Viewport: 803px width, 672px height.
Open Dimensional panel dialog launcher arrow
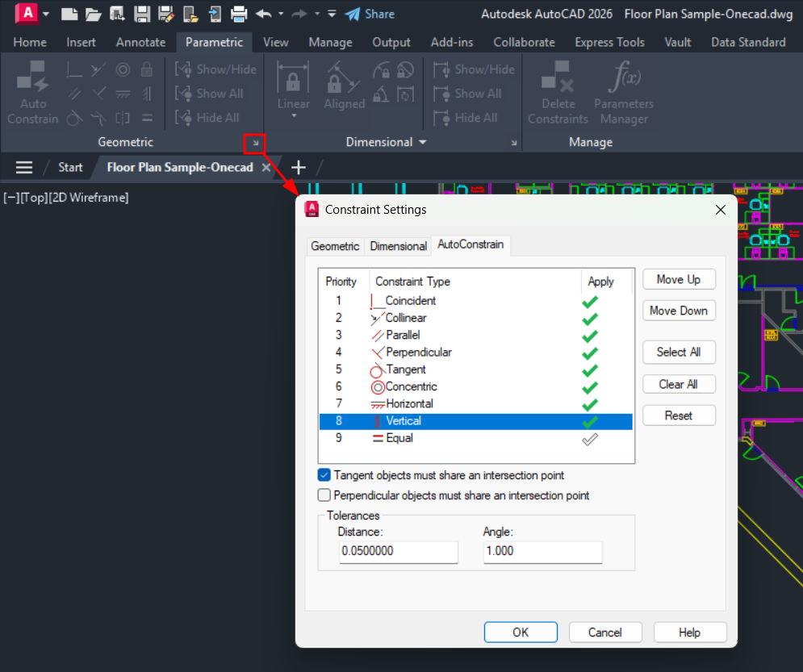513,143
